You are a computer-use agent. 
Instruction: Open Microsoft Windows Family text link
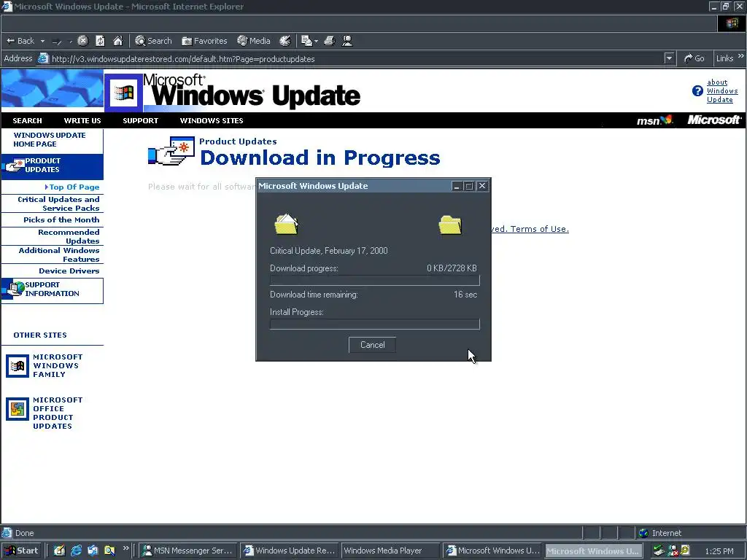[x=58, y=366]
